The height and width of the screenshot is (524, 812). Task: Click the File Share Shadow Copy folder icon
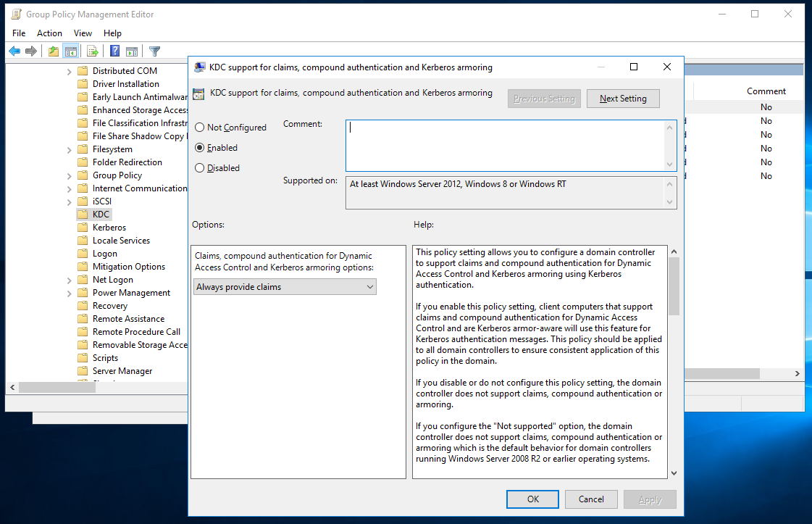pos(83,136)
